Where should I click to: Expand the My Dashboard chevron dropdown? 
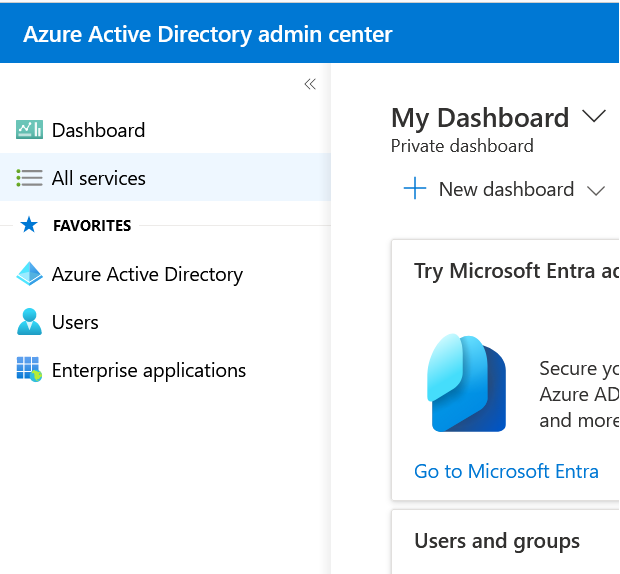coord(594,116)
